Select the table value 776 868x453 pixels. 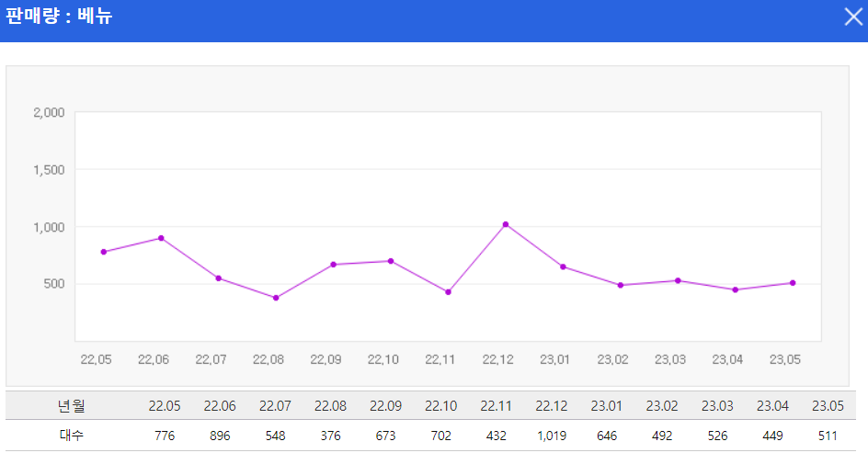pyautogui.click(x=165, y=436)
